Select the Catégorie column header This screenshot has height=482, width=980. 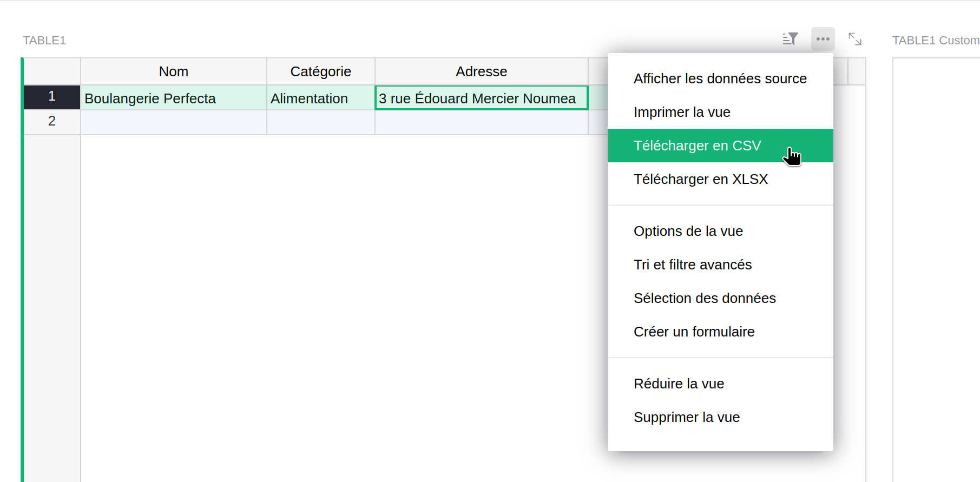[320, 71]
